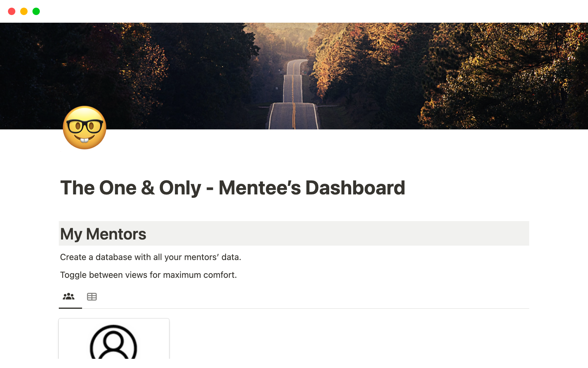588x368 pixels.
Task: Switch to the gallery view people icon tab
Action: click(69, 297)
